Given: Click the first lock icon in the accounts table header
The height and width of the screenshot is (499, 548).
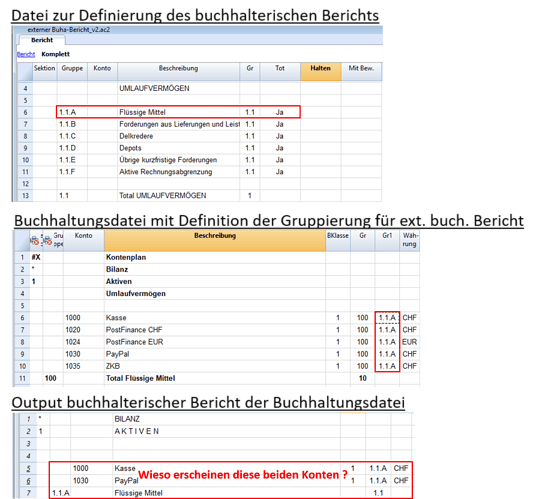Looking at the screenshot, I should click(x=35, y=240).
